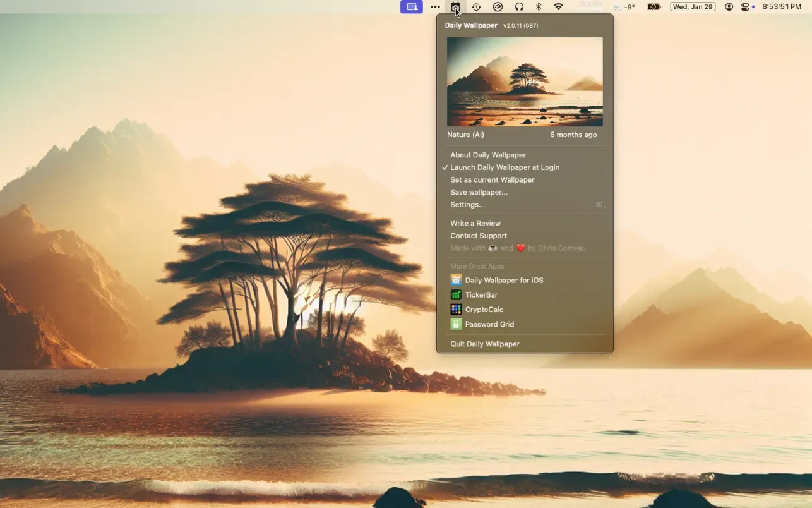The width and height of the screenshot is (812, 508).
Task: Click the CryptoCalc app icon
Action: point(456,310)
